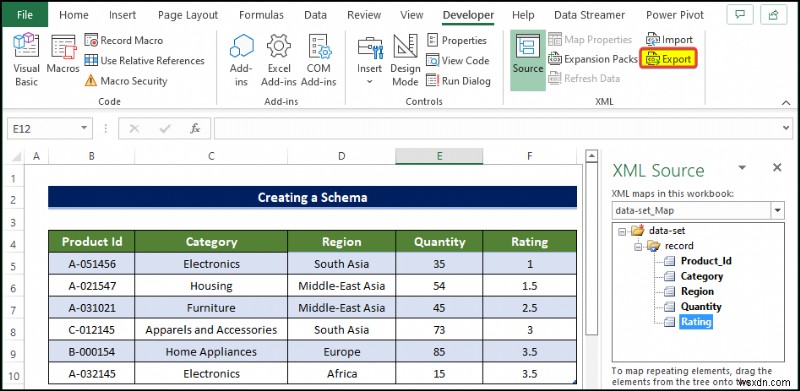Click the Name Box field
The width and height of the screenshot is (800, 391).
coord(43,129)
